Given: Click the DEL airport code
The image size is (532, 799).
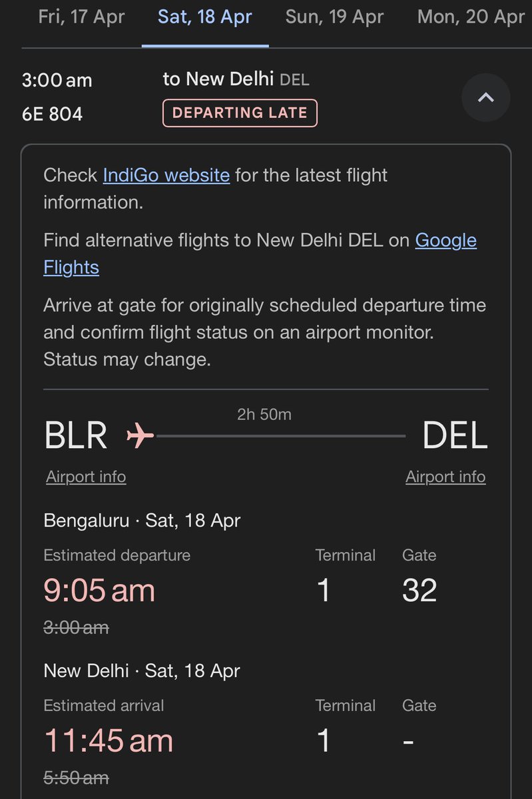Looking at the screenshot, I should (x=455, y=436).
